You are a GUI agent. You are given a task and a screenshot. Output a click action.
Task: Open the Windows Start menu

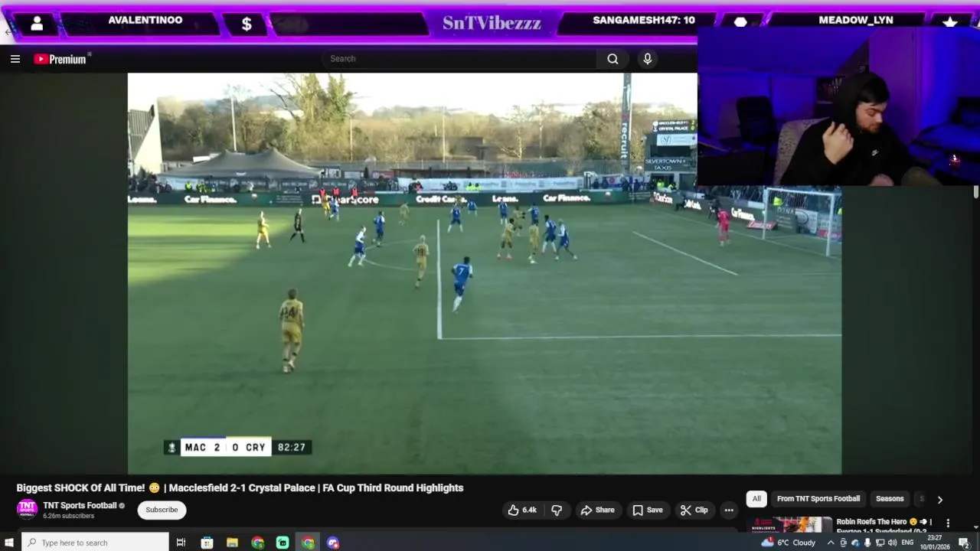9,543
